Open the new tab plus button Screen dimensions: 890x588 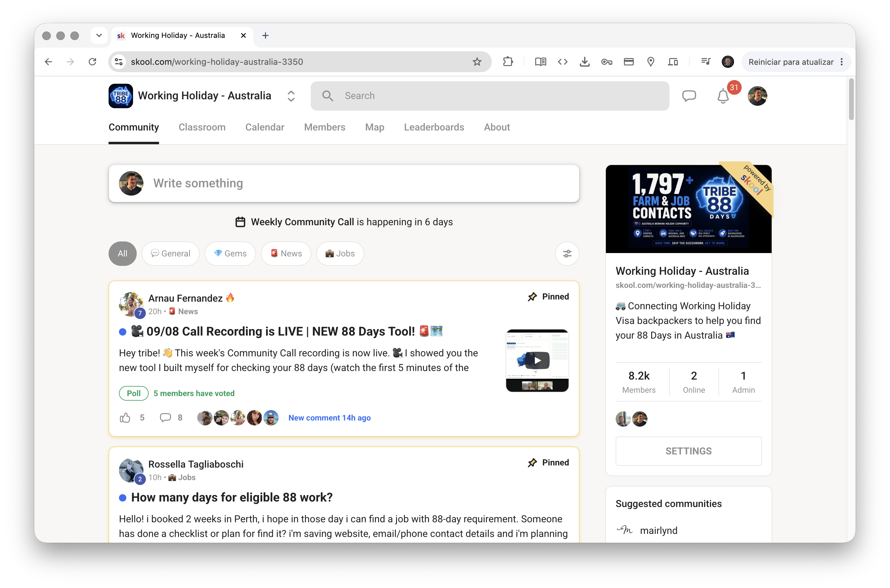pos(265,36)
